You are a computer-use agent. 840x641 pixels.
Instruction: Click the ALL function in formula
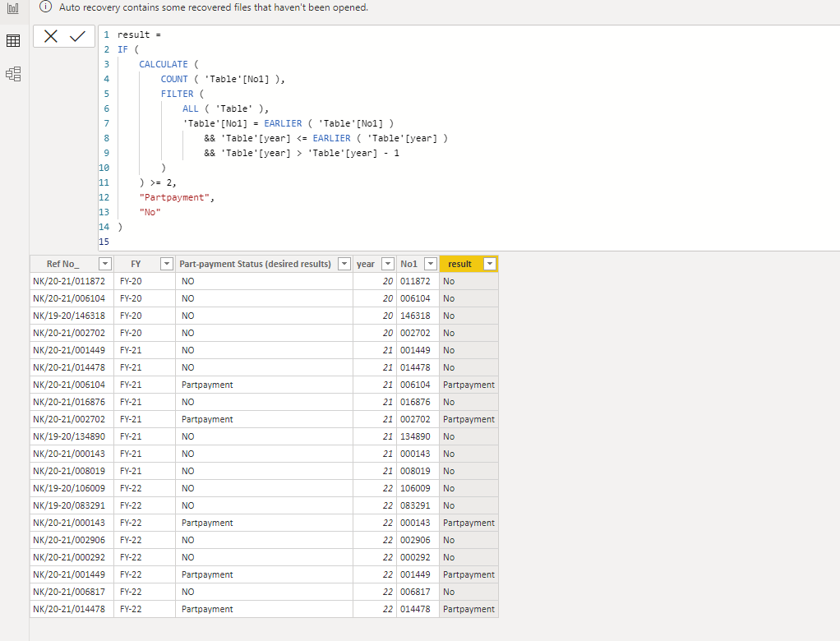tap(190, 108)
